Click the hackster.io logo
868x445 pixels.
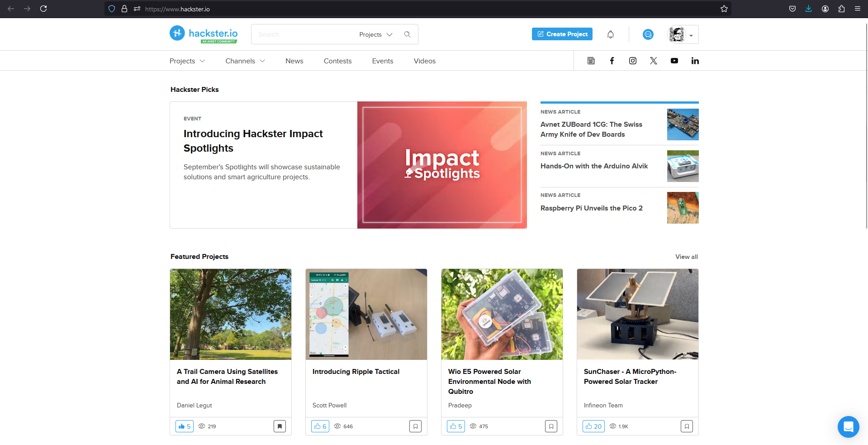(x=204, y=34)
